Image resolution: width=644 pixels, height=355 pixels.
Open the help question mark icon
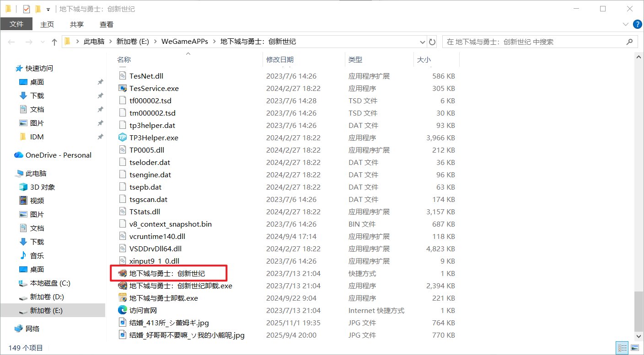pyautogui.click(x=636, y=24)
